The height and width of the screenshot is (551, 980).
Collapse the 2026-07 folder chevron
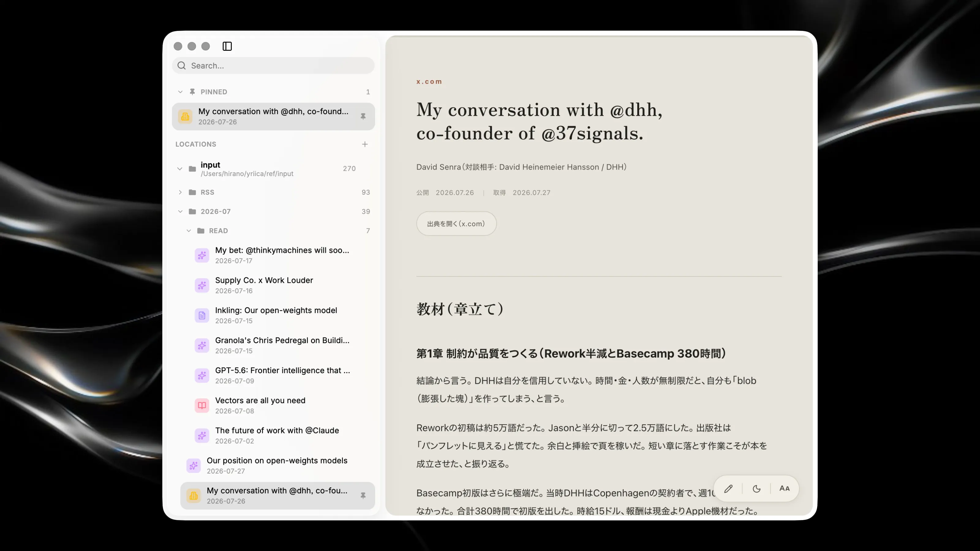180,212
